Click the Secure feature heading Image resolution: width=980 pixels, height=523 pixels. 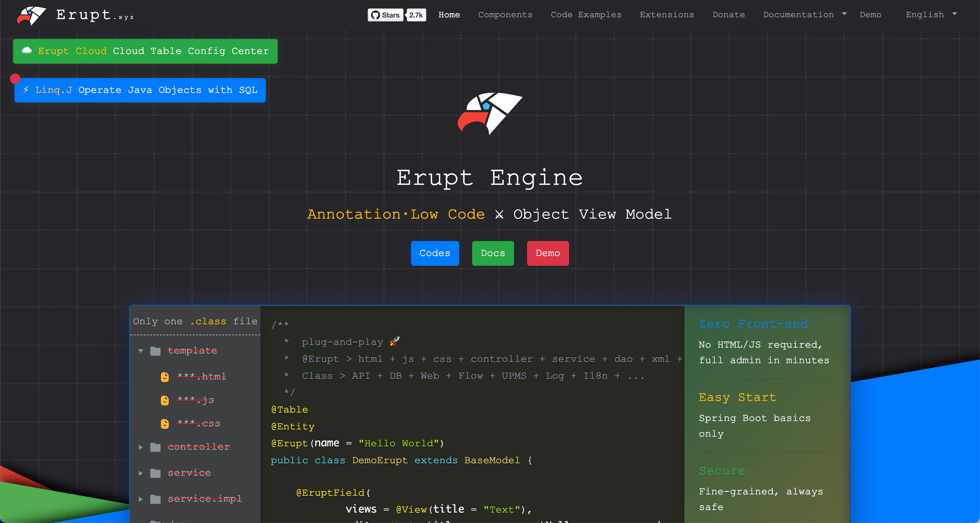(722, 471)
